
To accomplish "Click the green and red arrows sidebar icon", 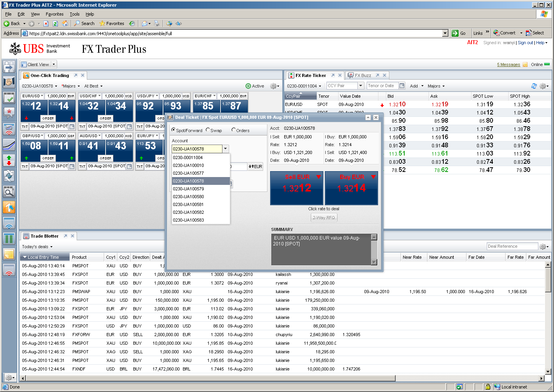I will tap(9, 160).
